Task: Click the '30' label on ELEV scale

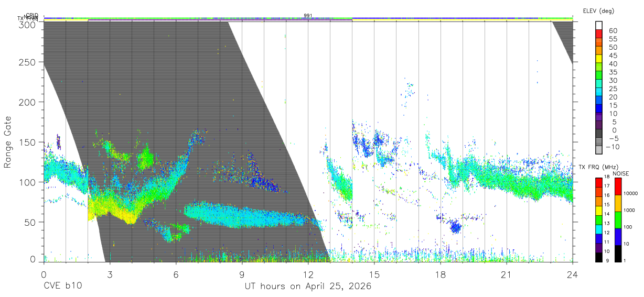Action: (613, 80)
